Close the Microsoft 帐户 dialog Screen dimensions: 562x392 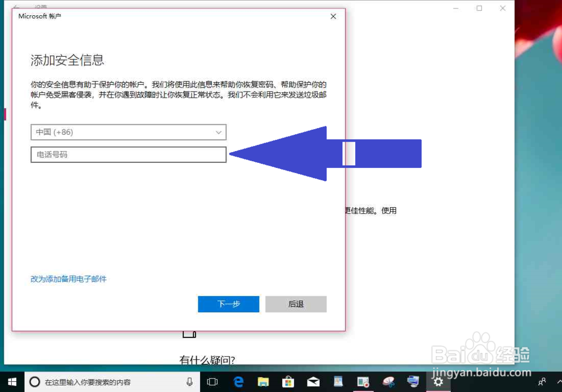333,16
